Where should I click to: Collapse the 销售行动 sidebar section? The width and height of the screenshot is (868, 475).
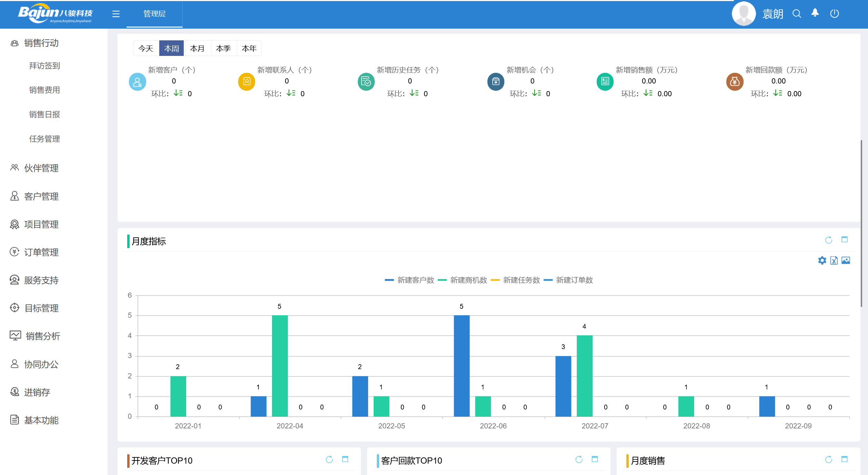[41, 43]
